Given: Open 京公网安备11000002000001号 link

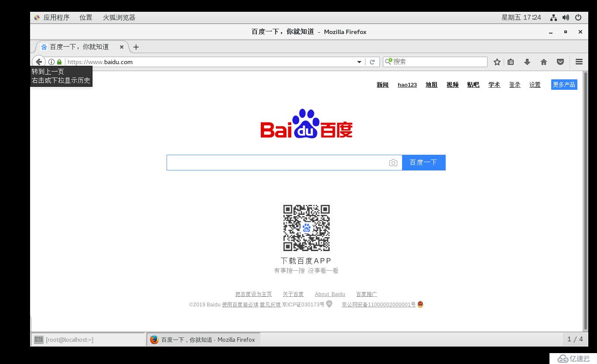Looking at the screenshot, I should tap(379, 305).
